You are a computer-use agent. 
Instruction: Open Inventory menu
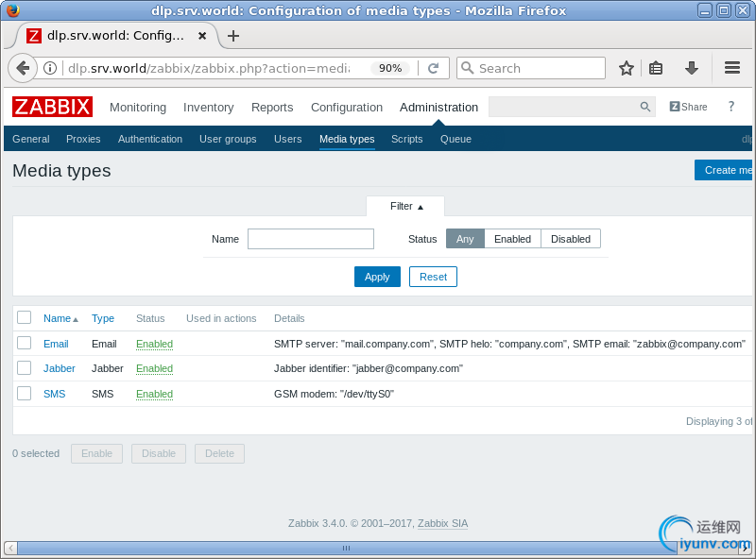point(208,107)
